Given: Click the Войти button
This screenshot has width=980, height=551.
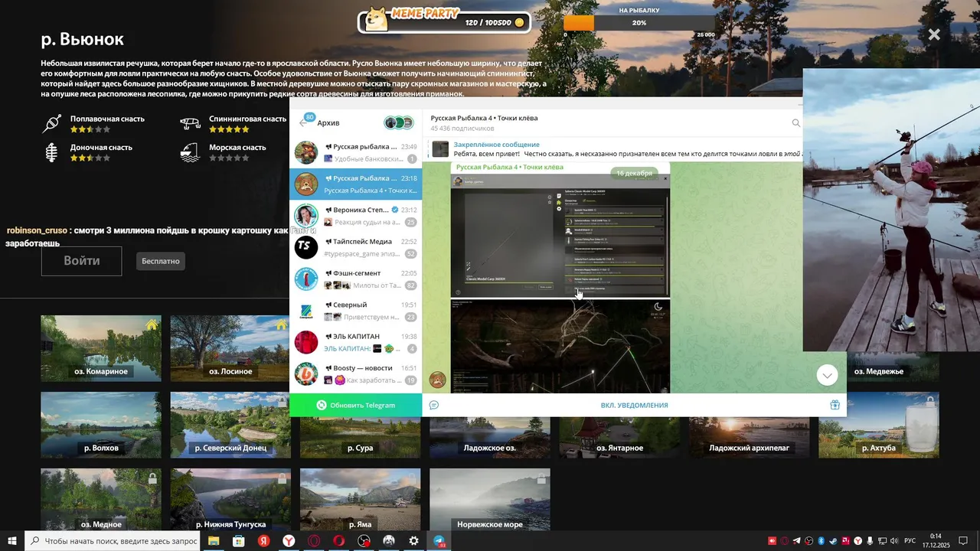Looking at the screenshot, I should pyautogui.click(x=81, y=261).
